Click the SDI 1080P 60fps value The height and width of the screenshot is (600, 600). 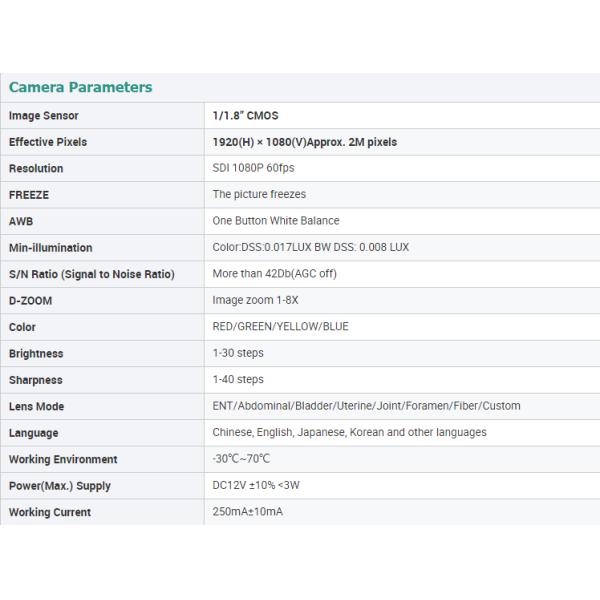point(253,169)
